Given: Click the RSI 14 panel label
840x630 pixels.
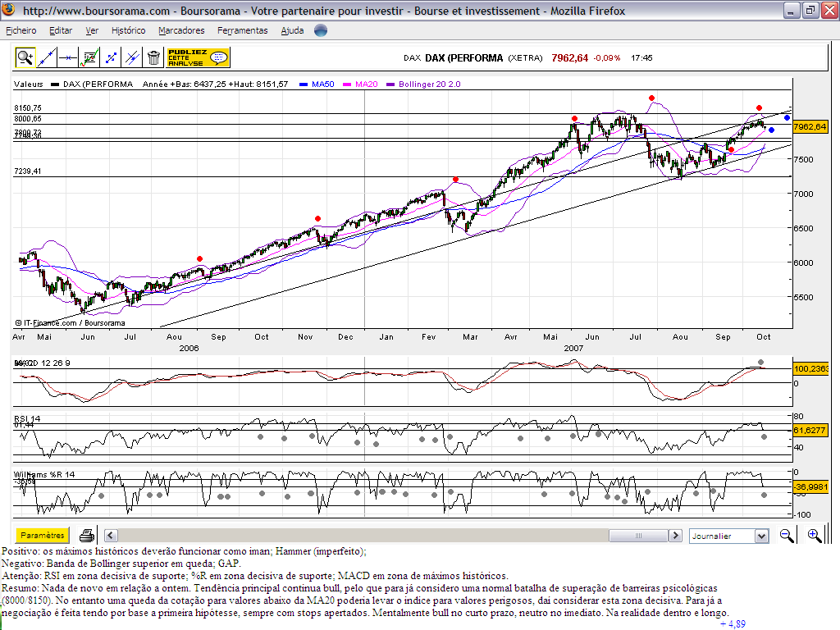Looking at the screenshot, I should coord(27,419).
